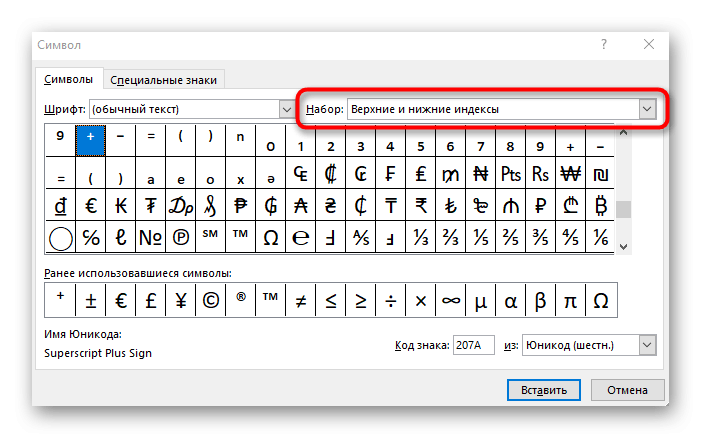Choose the subscript schwa ə symbol

tap(270, 173)
